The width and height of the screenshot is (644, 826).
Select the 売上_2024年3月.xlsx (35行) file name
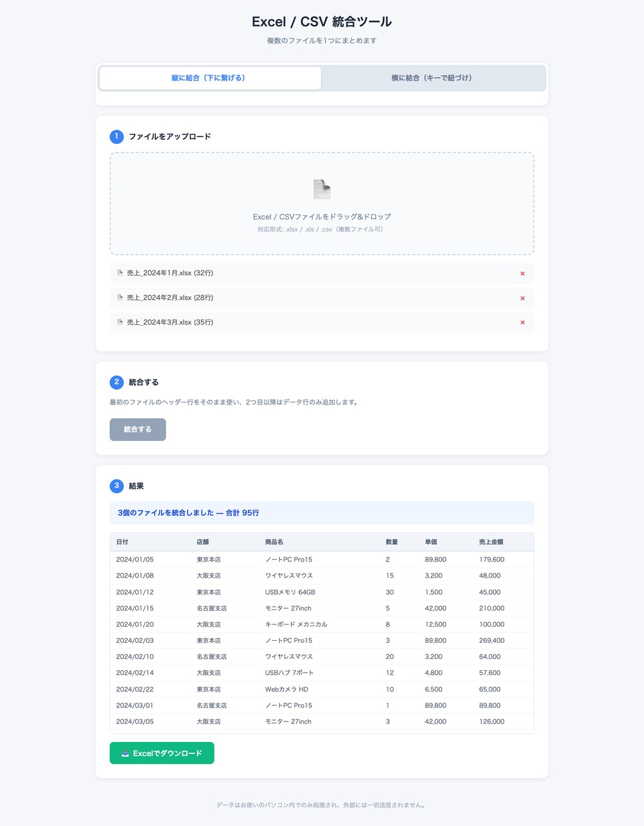coord(170,322)
